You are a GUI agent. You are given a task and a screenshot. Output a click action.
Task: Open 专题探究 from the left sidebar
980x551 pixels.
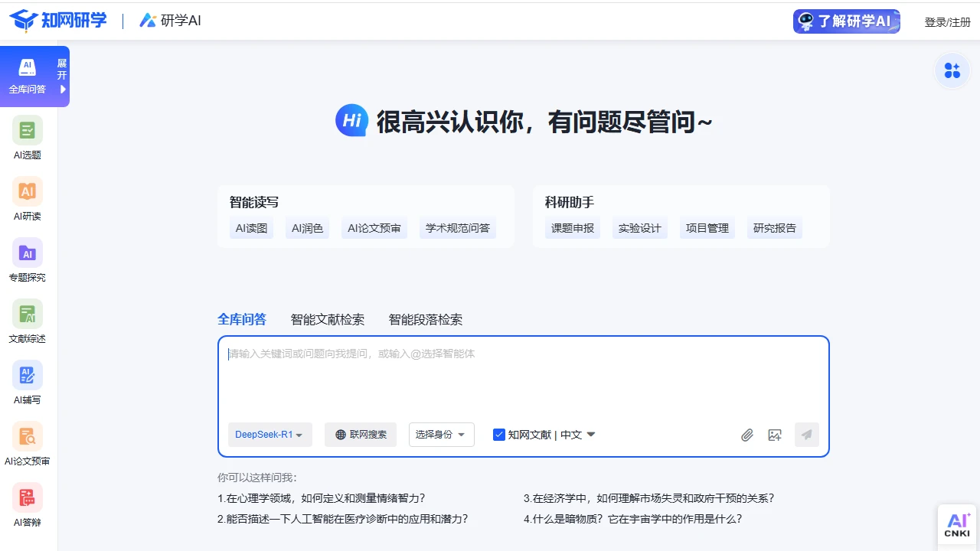pyautogui.click(x=27, y=260)
